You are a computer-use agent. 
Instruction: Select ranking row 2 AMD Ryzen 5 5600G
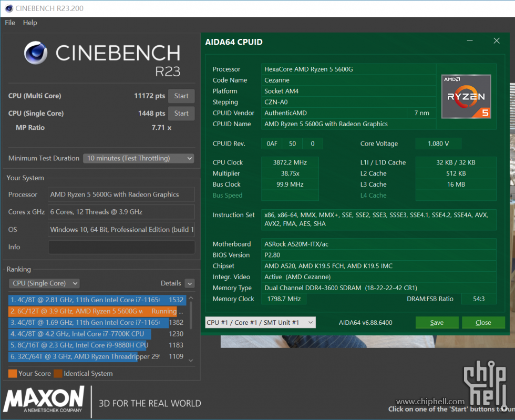(x=97, y=311)
